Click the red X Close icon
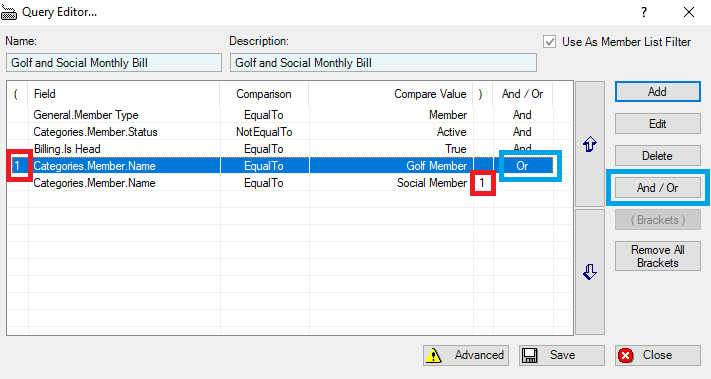Image resolution: width=711 pixels, height=379 pixels. 626,355
